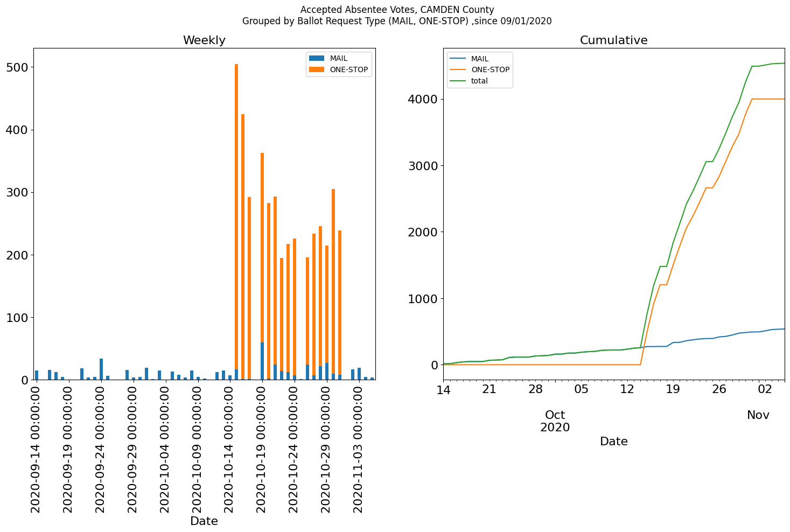The width and height of the screenshot is (790, 532).
Task: Click the Weekly y-axis label 200
Action: tap(17, 255)
